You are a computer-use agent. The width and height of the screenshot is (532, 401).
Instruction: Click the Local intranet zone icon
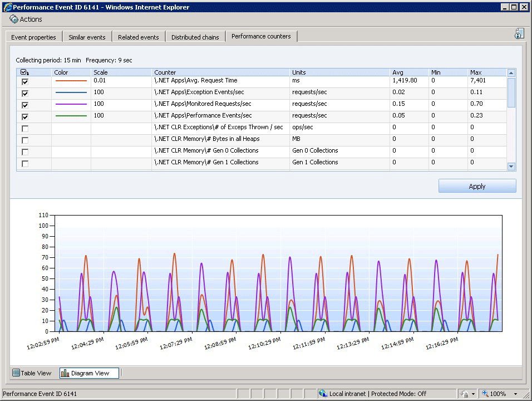(x=323, y=394)
